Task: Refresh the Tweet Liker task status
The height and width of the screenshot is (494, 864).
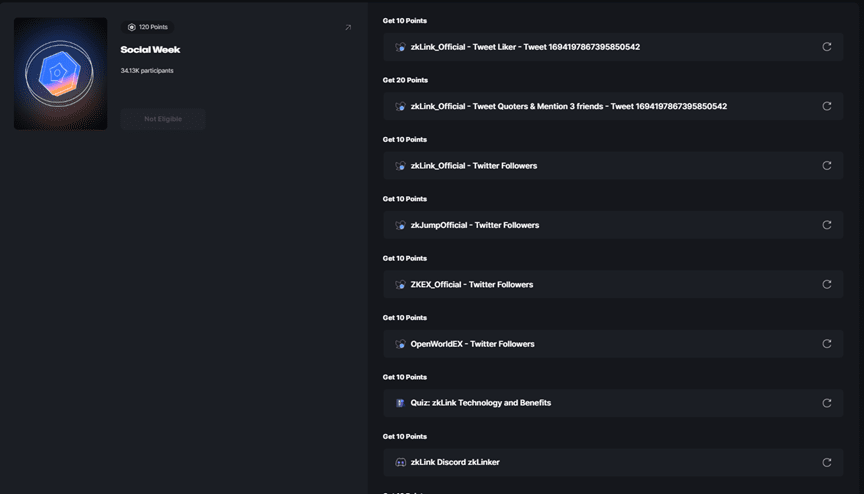Action: click(x=827, y=47)
